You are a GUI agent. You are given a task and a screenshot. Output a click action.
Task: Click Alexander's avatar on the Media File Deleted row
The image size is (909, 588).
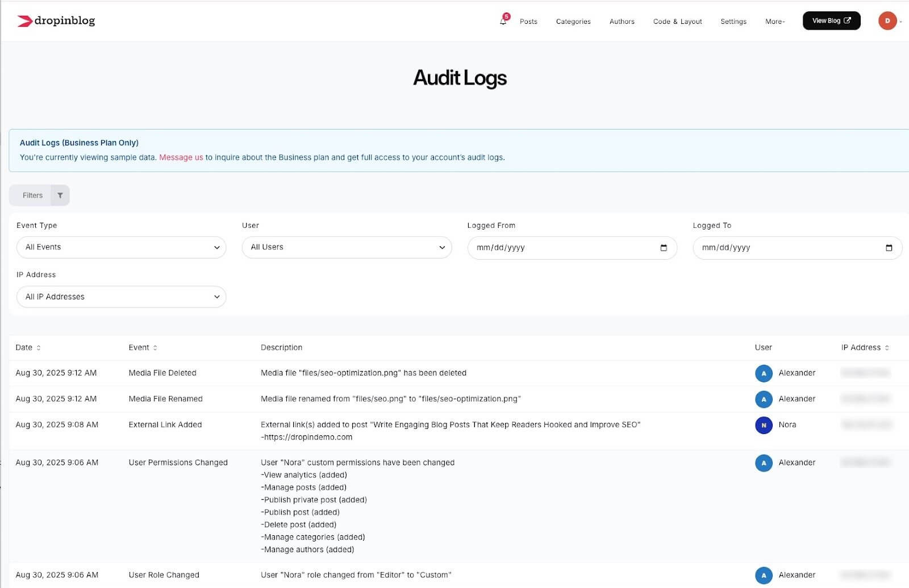[764, 373]
